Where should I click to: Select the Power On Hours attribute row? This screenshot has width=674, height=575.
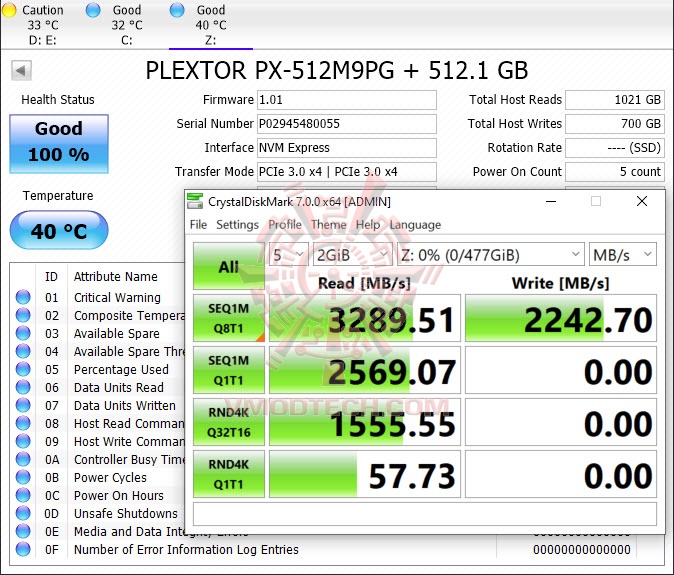point(98,495)
